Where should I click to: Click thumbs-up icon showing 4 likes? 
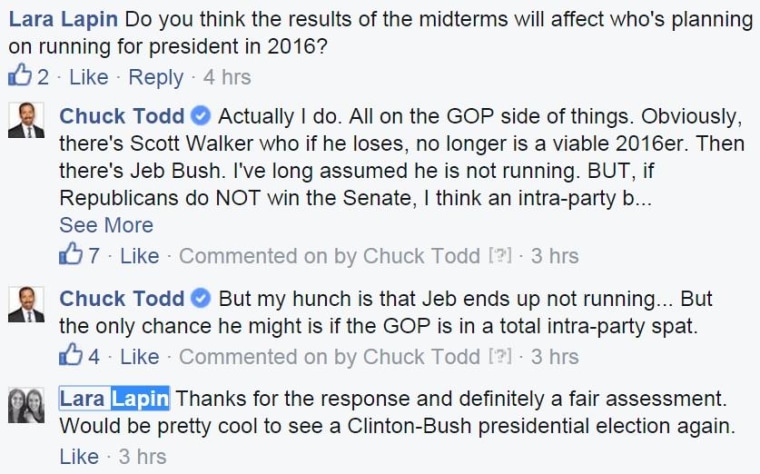71,354
